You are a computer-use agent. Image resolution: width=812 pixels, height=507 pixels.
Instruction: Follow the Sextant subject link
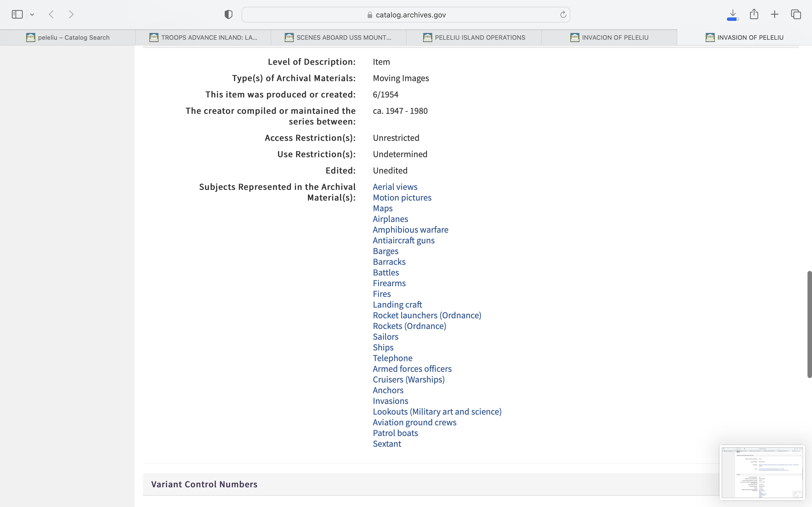(387, 444)
